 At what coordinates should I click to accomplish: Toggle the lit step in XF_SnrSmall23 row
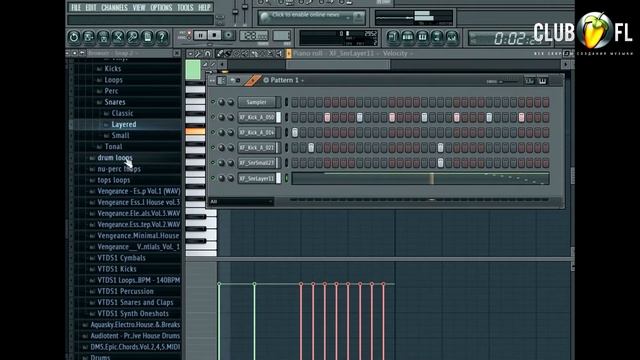click(440, 163)
